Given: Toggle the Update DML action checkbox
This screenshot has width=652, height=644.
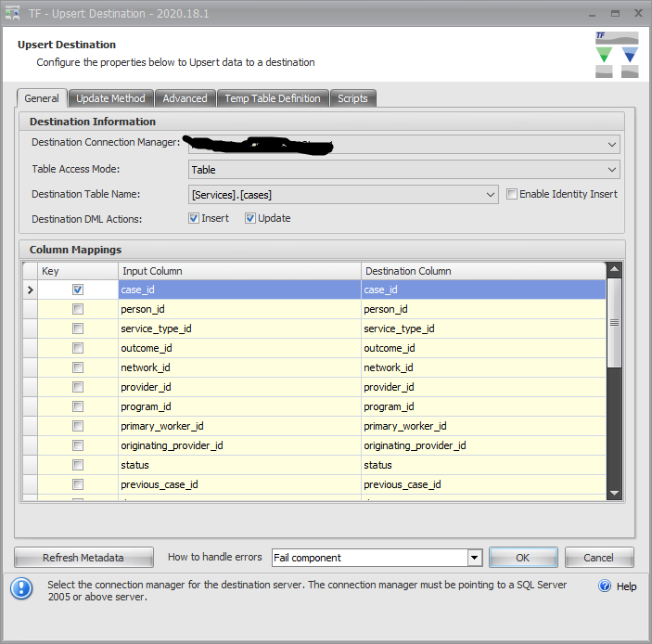Looking at the screenshot, I should point(249,218).
